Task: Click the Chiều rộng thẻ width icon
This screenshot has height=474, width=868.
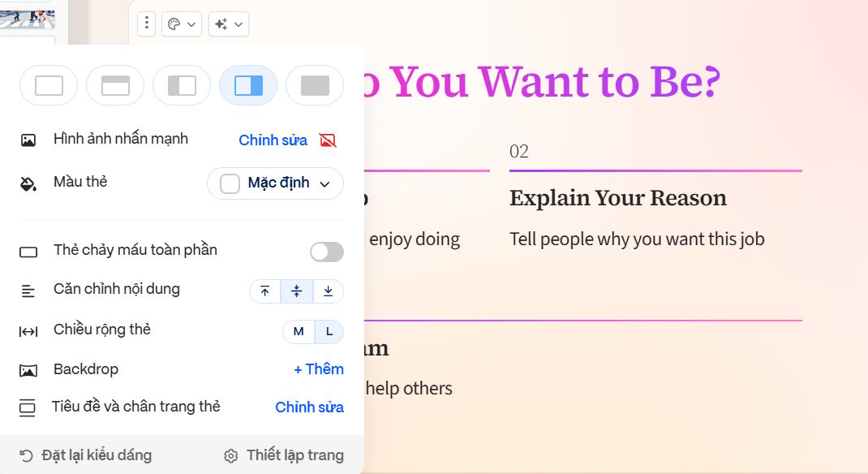Action: pos(28,331)
